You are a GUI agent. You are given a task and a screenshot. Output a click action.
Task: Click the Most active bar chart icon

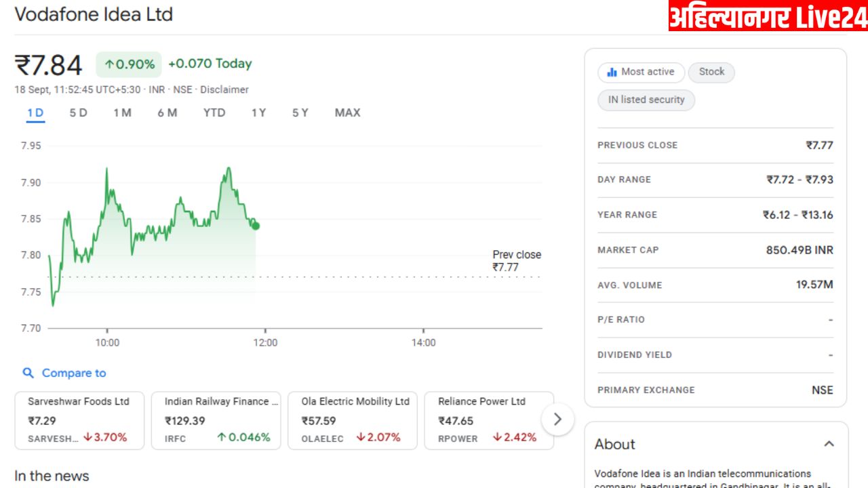pyautogui.click(x=612, y=72)
